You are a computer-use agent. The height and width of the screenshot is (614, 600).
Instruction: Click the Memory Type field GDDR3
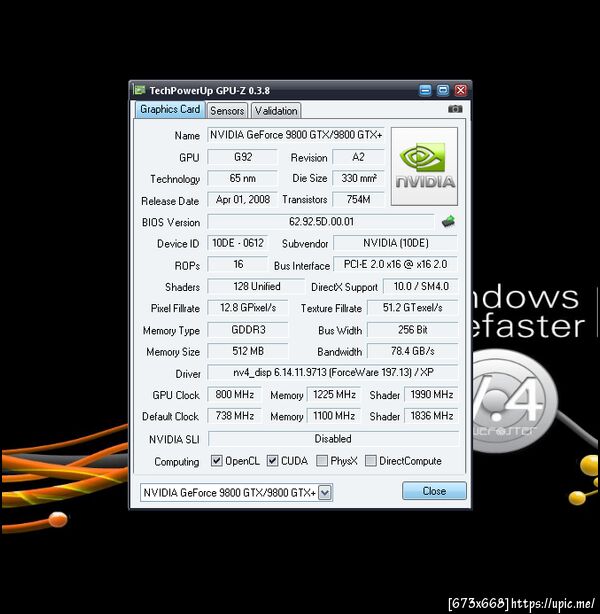pyautogui.click(x=248, y=330)
